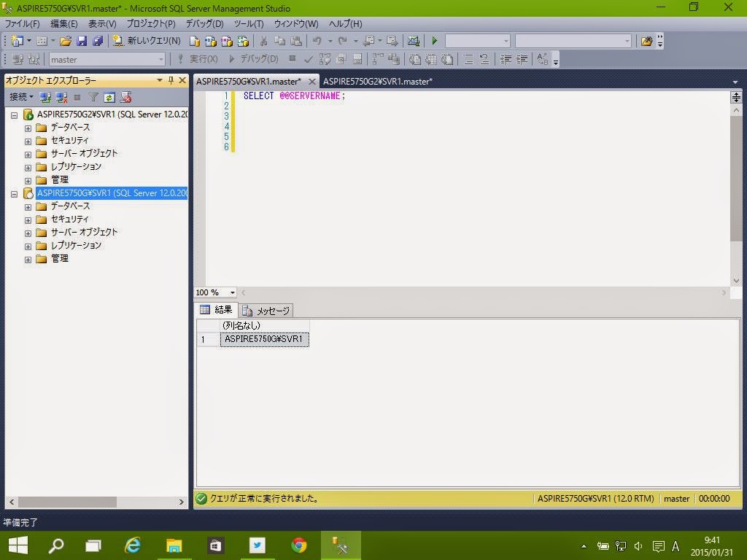This screenshot has height=560, width=747.
Task: Click the Object Explorer refresh icon
Action: click(x=109, y=98)
